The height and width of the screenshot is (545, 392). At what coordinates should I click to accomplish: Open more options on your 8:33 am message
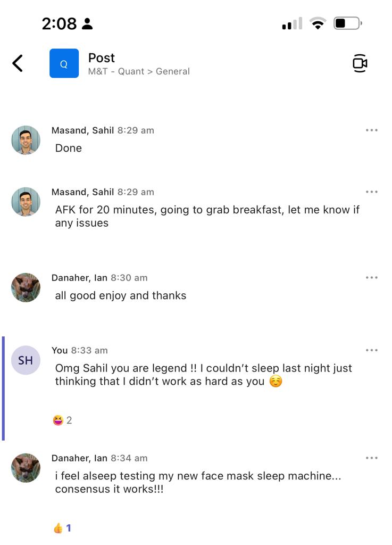coord(372,350)
